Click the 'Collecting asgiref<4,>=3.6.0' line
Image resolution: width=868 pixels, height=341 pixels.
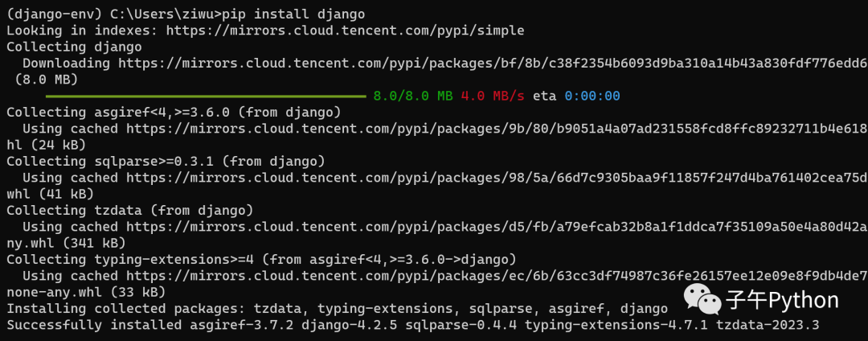click(174, 113)
